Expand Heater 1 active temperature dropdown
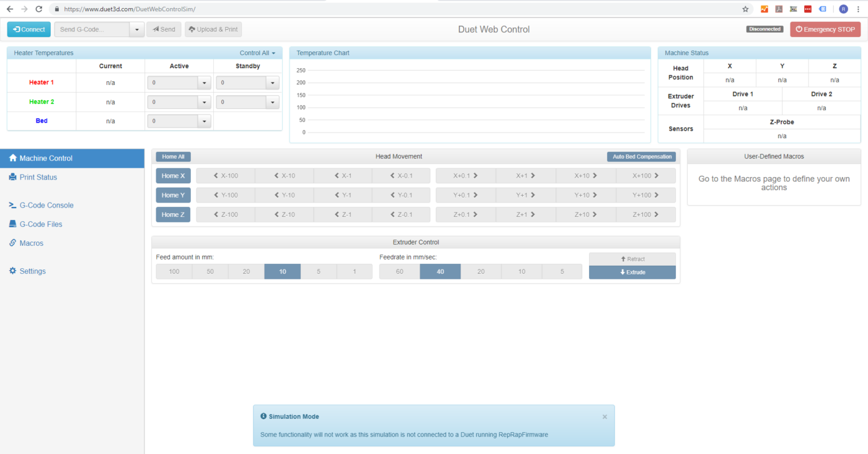Viewport: 868px width, 454px height. pyautogui.click(x=204, y=83)
